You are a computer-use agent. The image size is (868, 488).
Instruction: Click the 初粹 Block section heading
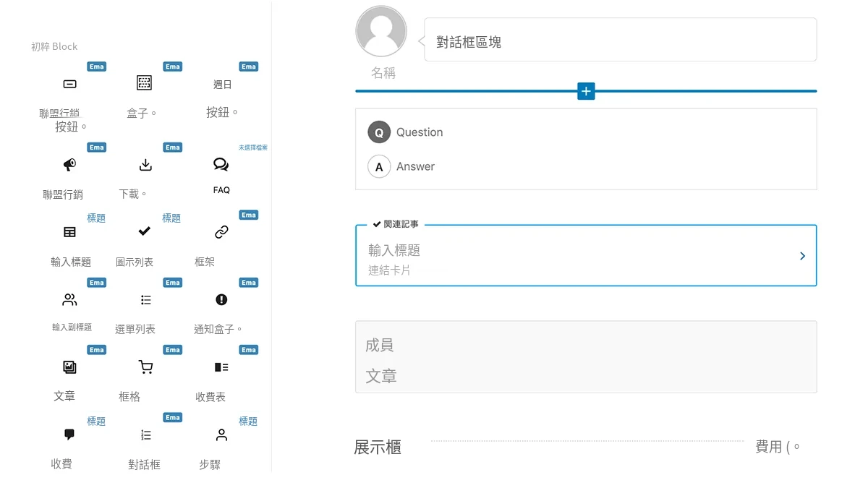pyautogui.click(x=54, y=46)
